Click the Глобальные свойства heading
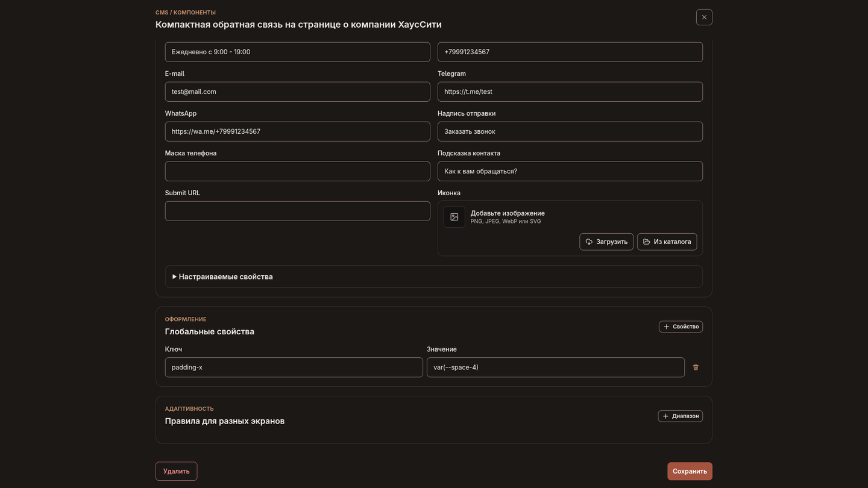Screen dimensions: 868x488 [x=210, y=331]
